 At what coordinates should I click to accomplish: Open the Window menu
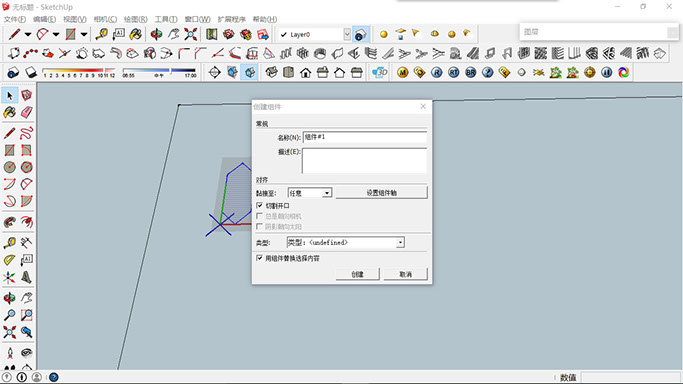[197, 19]
